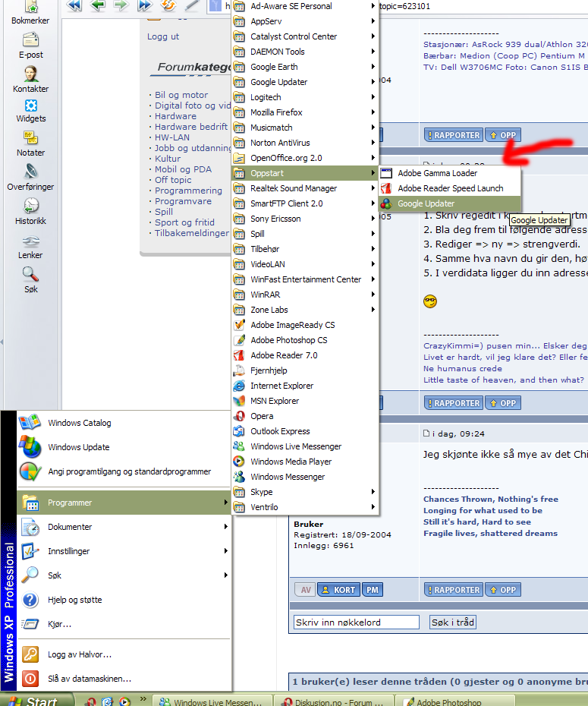Launch MSN Explorer
Image resolution: width=588 pixels, height=706 pixels.
[306, 401]
